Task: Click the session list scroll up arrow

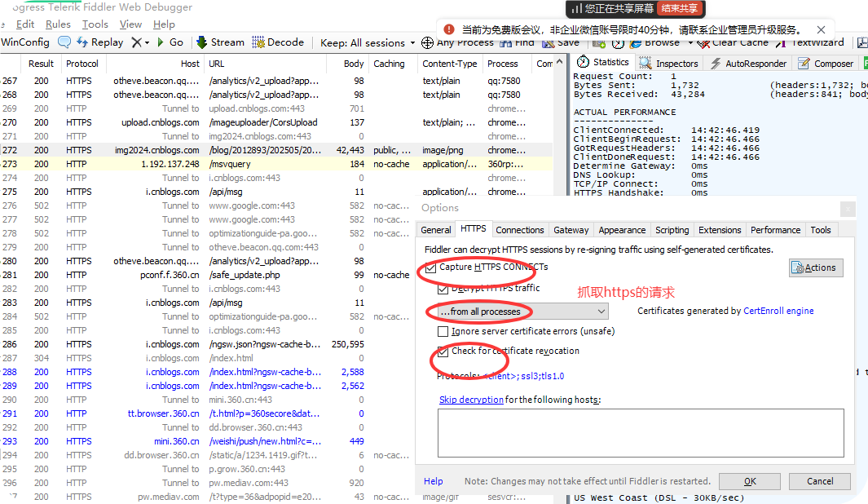Action: pyautogui.click(x=559, y=62)
